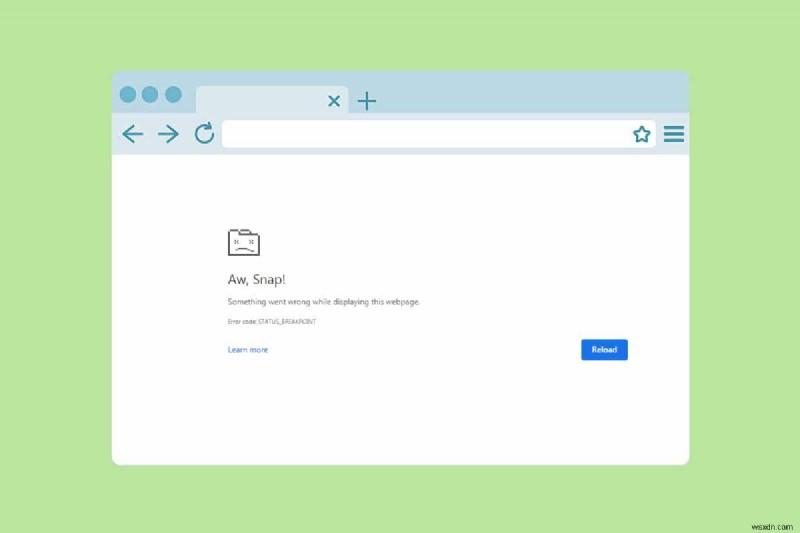Click the back arrow navigation icon
The width and height of the screenshot is (800, 533).
pos(133,134)
